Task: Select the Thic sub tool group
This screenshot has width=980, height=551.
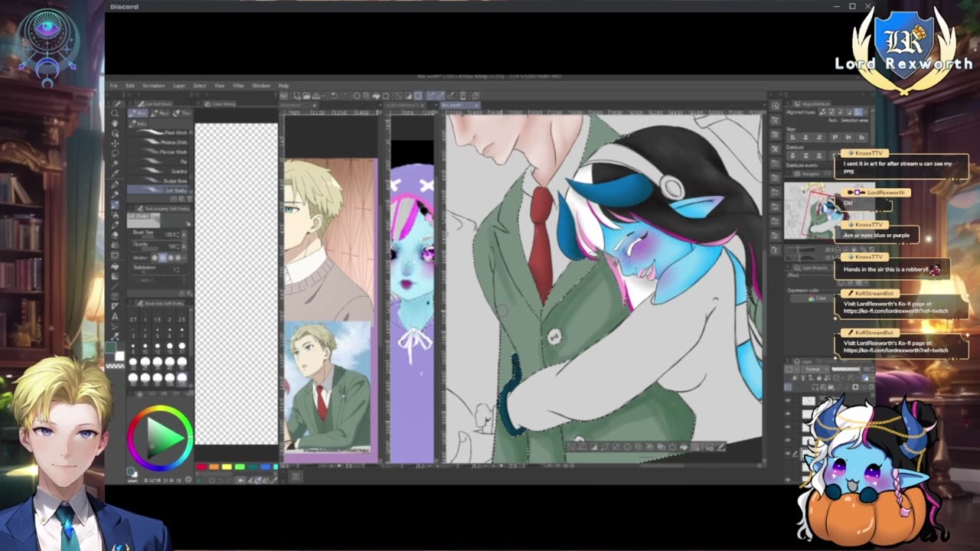Action: [182, 113]
